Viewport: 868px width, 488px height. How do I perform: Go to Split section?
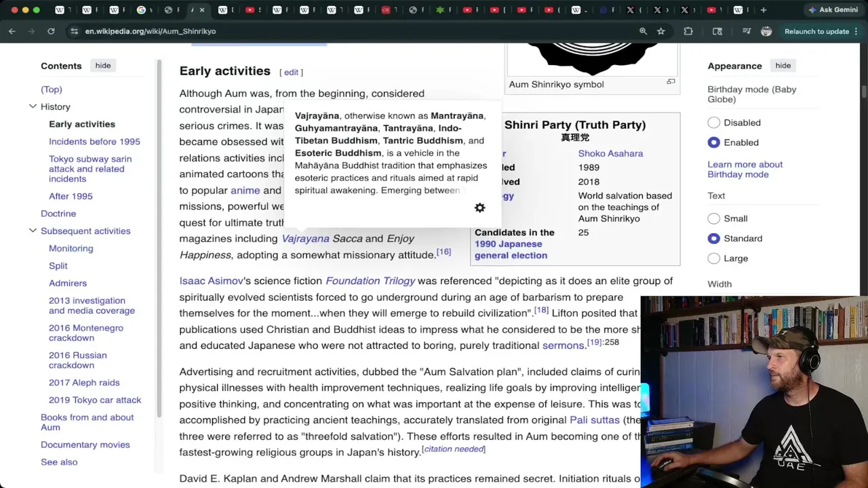pos(58,266)
